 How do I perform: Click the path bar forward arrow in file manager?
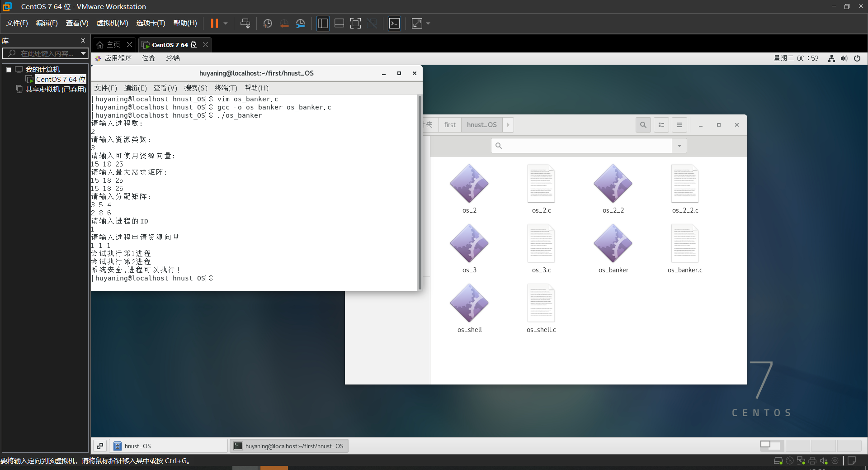pyautogui.click(x=508, y=125)
